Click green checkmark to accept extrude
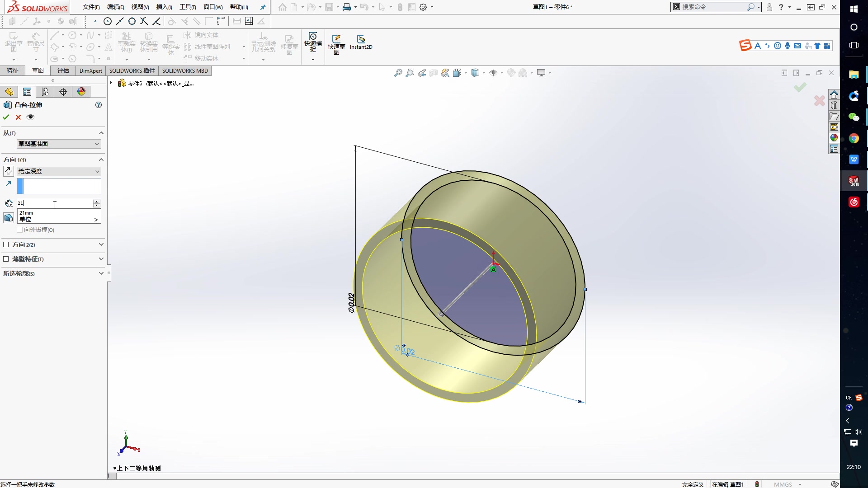Screen dimensions: 868x488 tap(6, 117)
